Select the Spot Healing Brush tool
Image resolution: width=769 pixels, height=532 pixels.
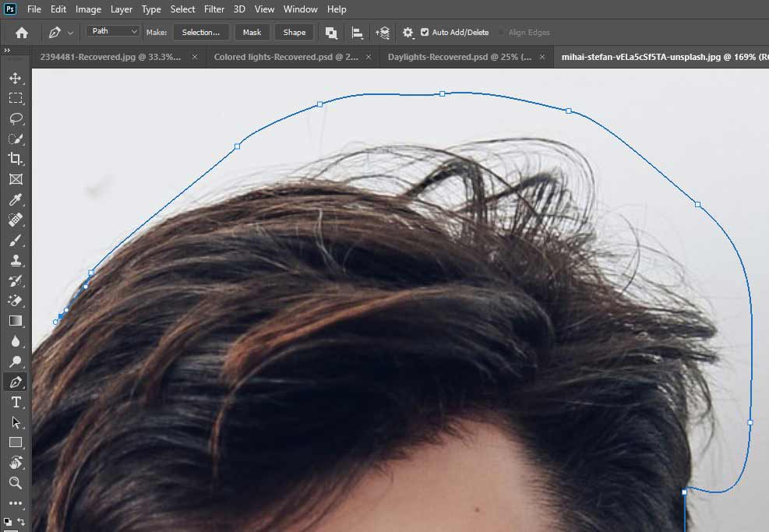coord(16,220)
